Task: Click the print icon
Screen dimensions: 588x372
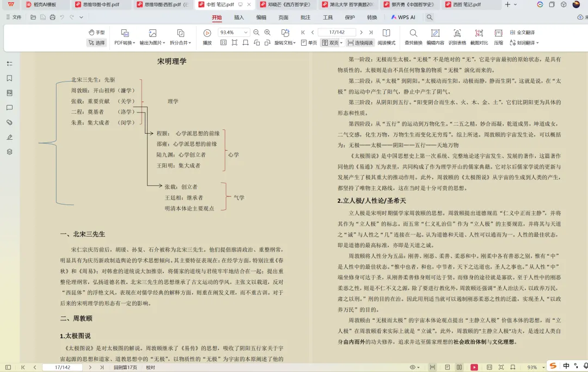Action: click(x=52, y=17)
